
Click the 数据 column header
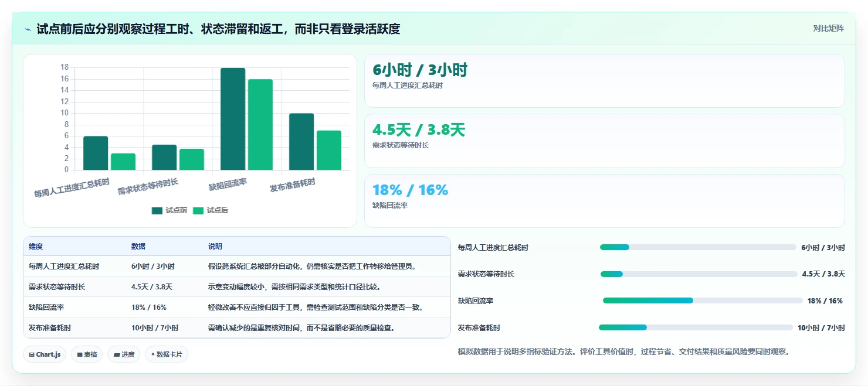138,247
